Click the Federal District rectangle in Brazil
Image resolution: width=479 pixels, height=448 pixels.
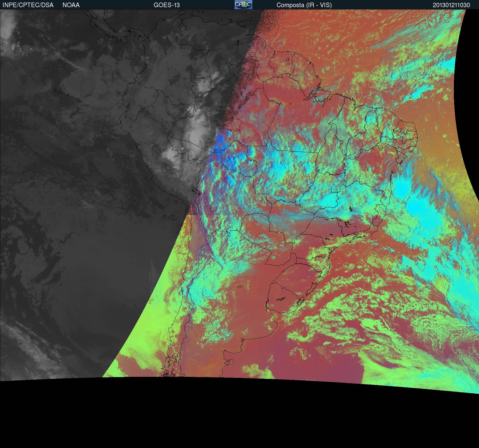click(334, 190)
